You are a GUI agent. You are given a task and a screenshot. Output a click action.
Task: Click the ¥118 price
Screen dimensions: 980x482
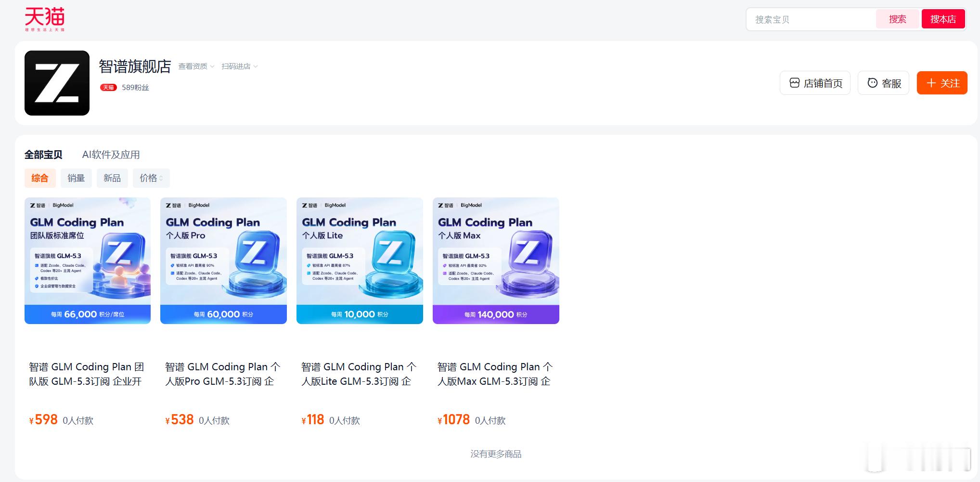pos(313,420)
